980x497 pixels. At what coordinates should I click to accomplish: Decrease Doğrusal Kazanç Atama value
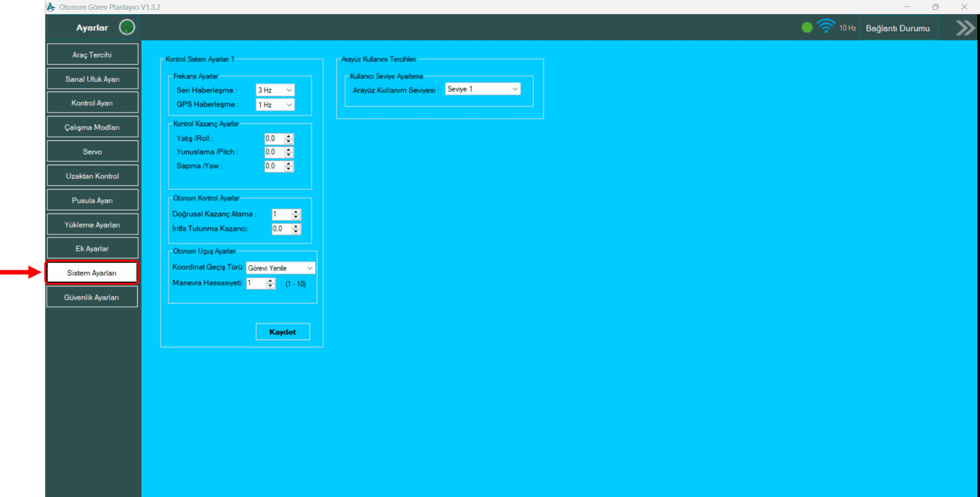(x=296, y=218)
